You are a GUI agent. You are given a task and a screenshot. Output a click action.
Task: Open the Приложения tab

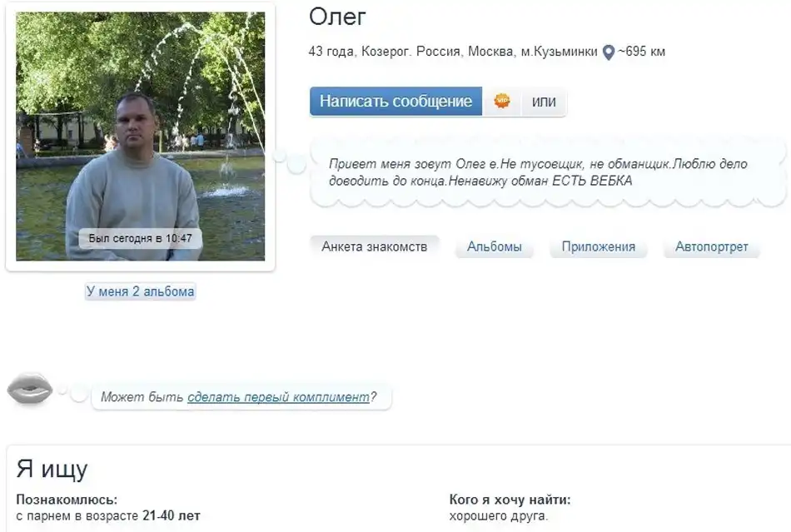pyautogui.click(x=599, y=246)
